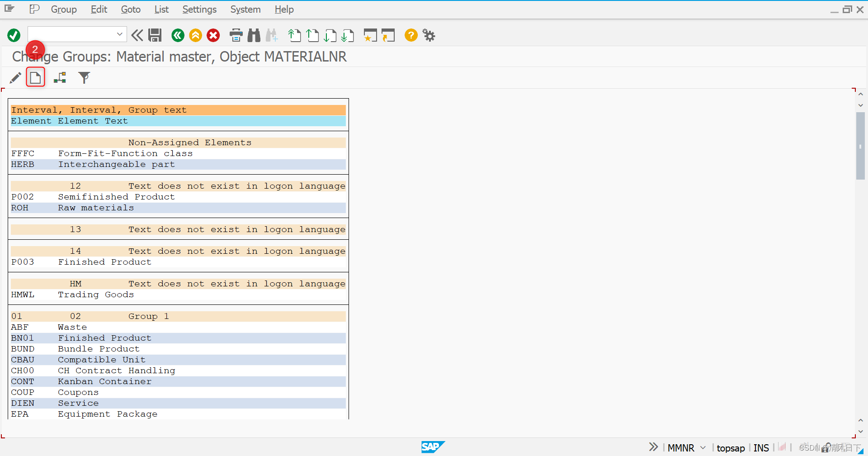Viewport: 868px width, 456px height.
Task: Open the System menu
Action: click(245, 9)
